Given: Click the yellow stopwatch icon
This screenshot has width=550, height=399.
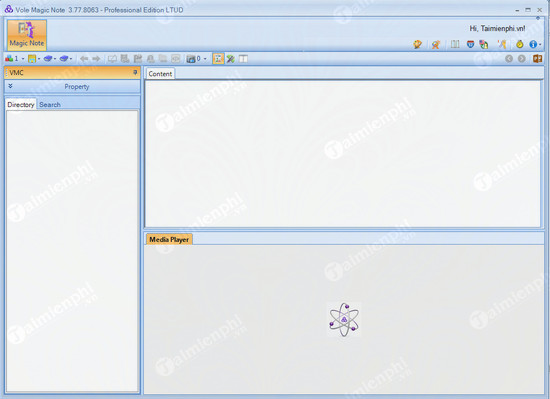Looking at the screenshot, I should (x=519, y=44).
